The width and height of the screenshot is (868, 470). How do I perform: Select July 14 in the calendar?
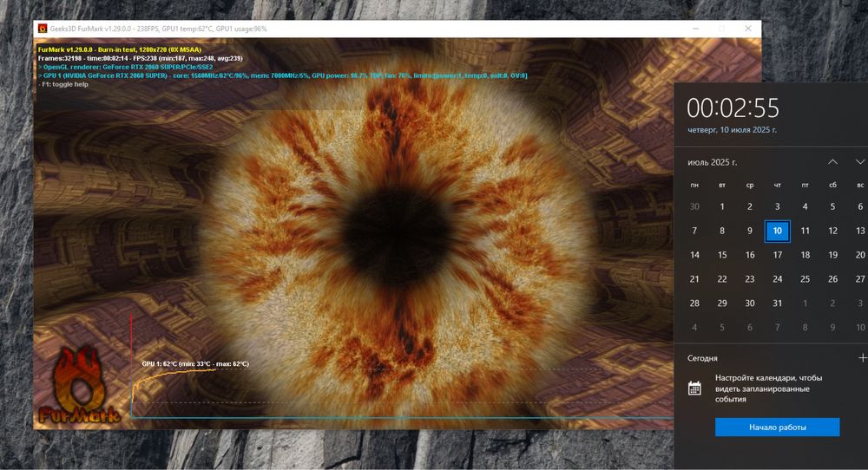point(694,255)
